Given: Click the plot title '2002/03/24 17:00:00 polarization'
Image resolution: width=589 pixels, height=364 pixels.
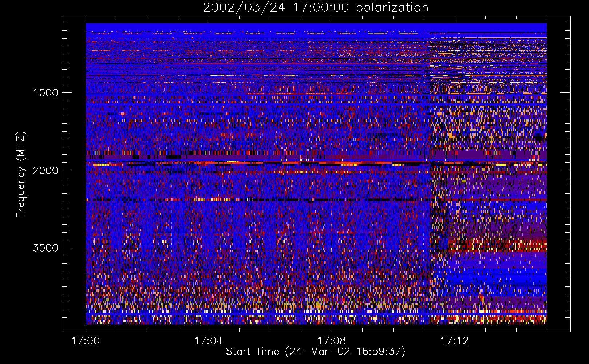Looking at the screenshot, I should (316, 8).
